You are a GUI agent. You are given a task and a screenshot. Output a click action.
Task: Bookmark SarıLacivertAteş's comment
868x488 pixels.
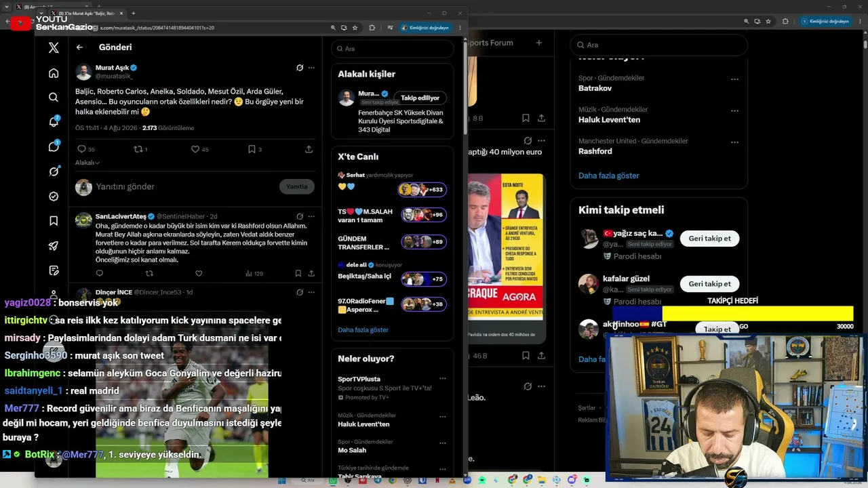coord(298,273)
